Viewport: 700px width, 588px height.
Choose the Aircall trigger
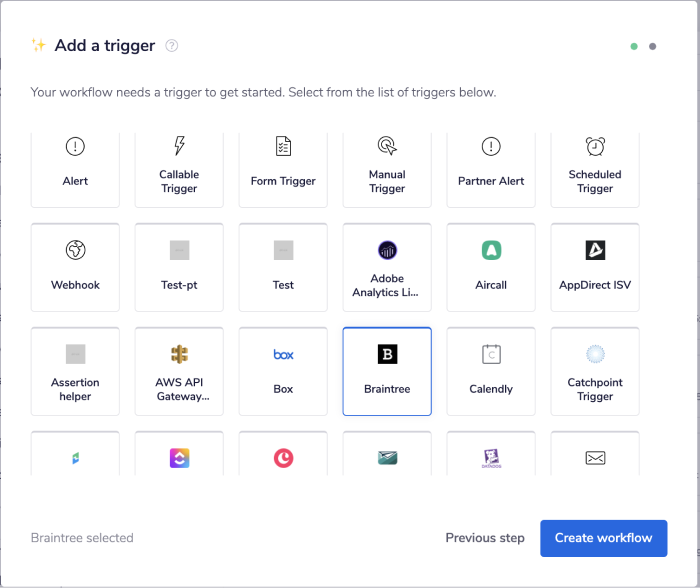491,266
